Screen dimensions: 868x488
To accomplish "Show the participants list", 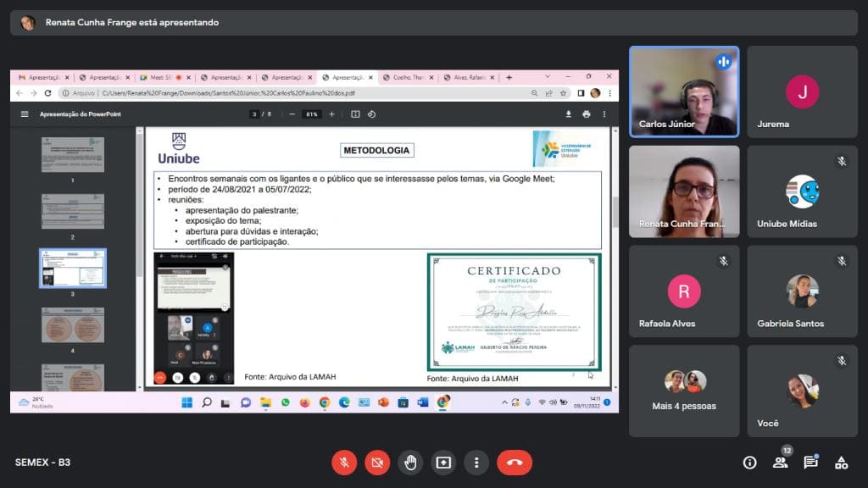I will tap(781, 463).
